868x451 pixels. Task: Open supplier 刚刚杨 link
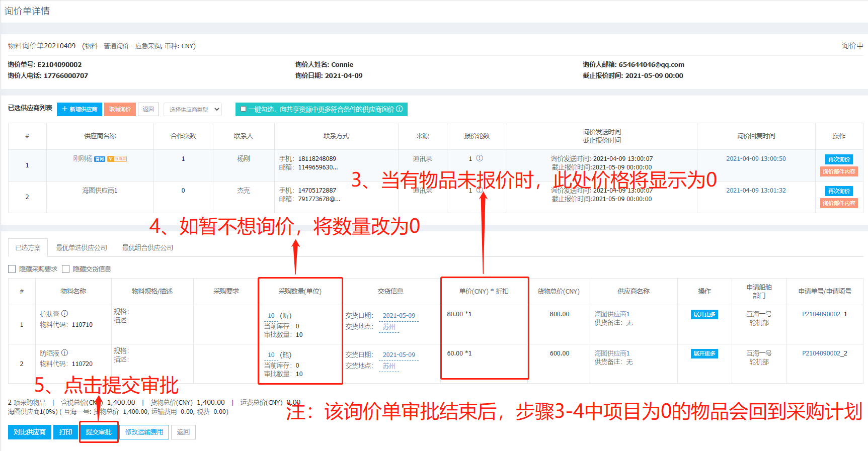83,158
